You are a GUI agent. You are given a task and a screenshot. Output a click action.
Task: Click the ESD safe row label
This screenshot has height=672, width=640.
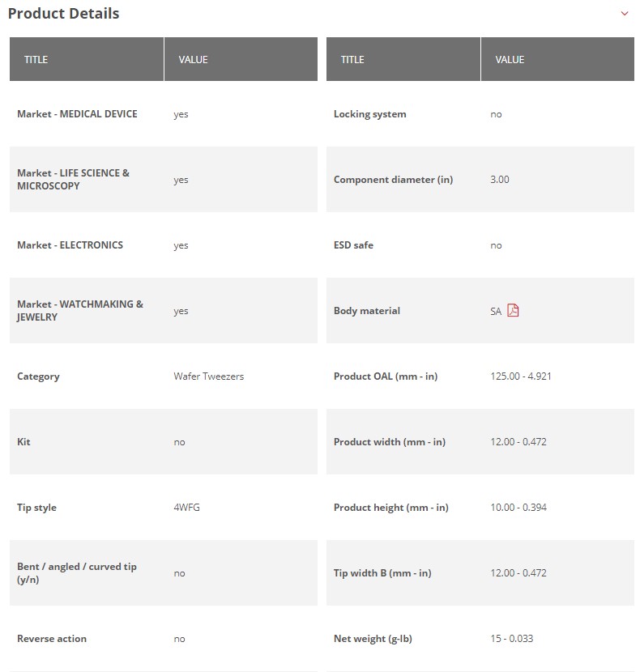(x=353, y=245)
